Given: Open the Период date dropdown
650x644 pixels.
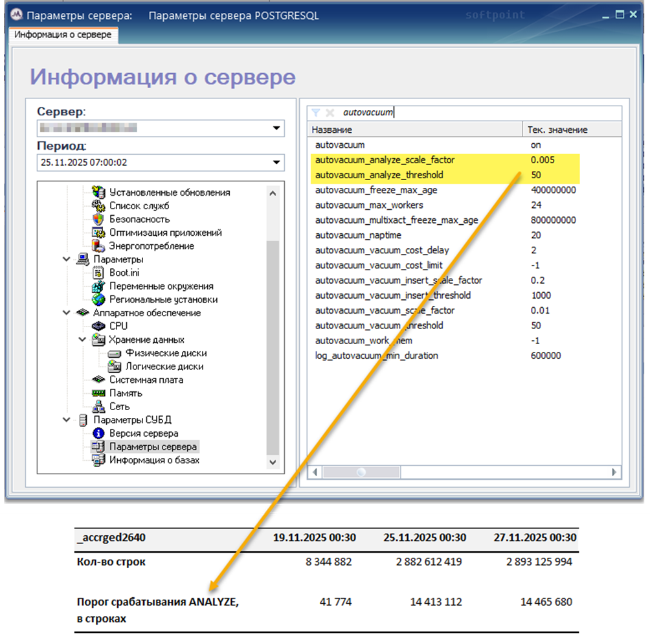Looking at the screenshot, I should coord(276,163).
